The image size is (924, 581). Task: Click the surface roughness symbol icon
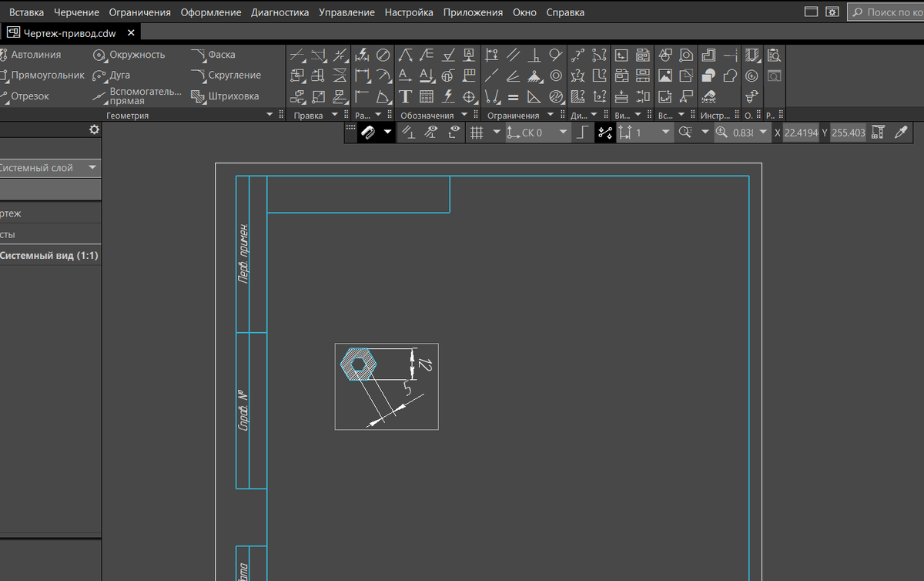[447, 55]
